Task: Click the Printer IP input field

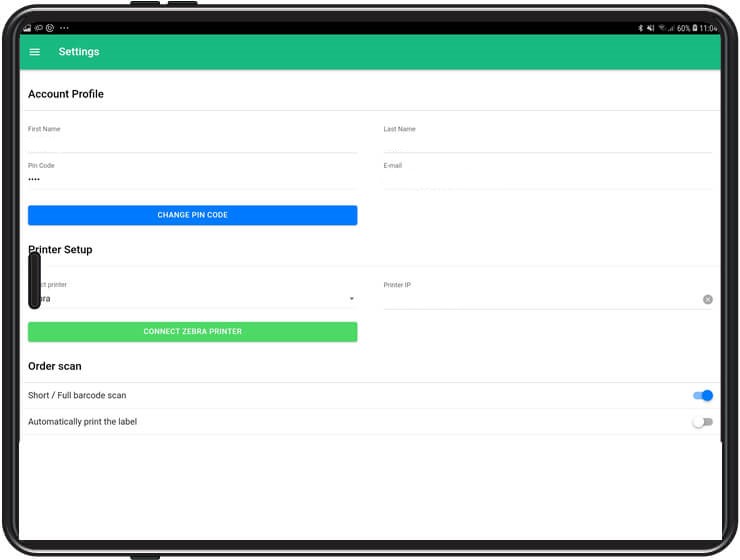Action: click(x=540, y=298)
